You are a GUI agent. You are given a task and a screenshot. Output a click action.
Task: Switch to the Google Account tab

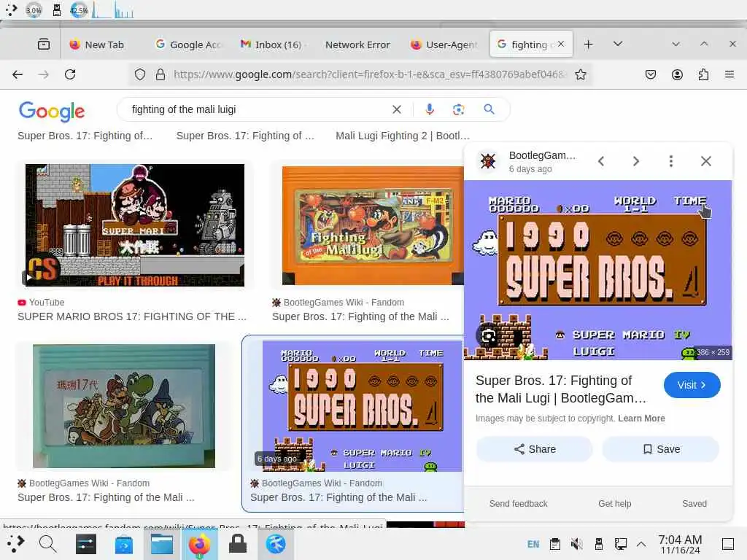(x=189, y=44)
